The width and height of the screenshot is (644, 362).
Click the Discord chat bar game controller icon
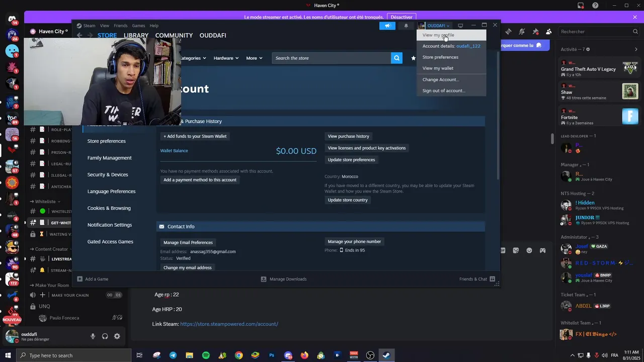(x=543, y=250)
